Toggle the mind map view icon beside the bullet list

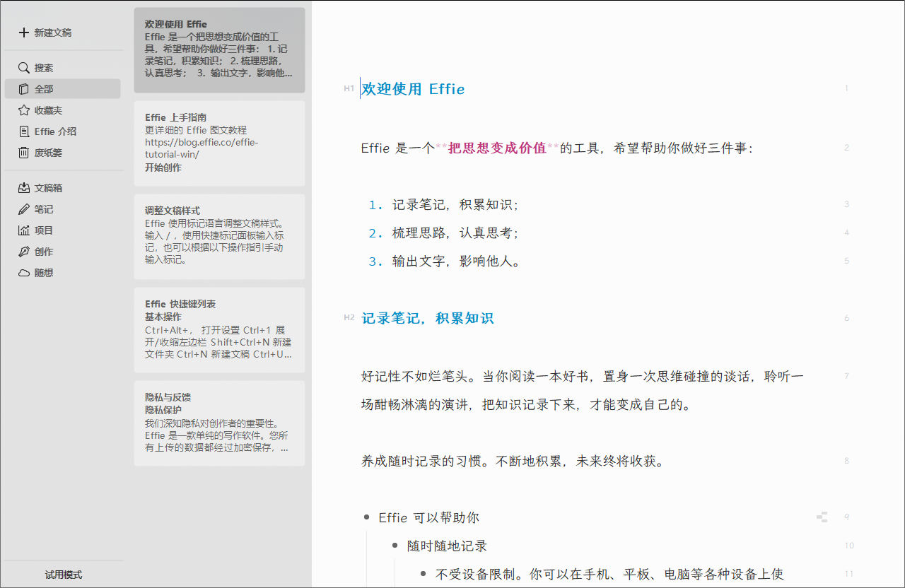tap(822, 517)
